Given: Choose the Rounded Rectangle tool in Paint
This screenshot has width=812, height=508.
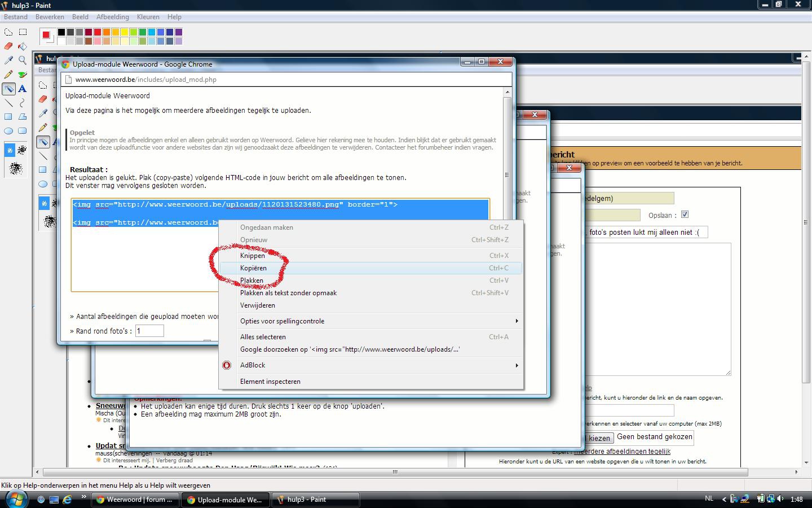Looking at the screenshot, I should point(23,131).
